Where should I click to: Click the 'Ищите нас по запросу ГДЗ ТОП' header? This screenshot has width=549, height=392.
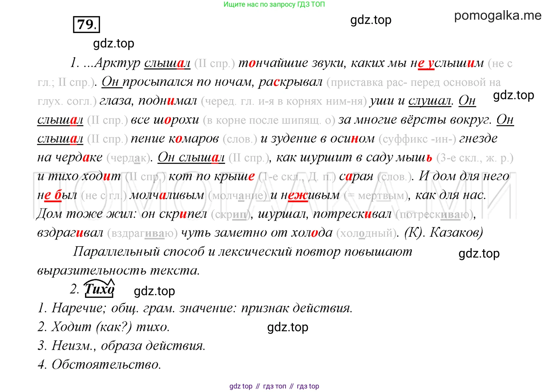click(274, 5)
